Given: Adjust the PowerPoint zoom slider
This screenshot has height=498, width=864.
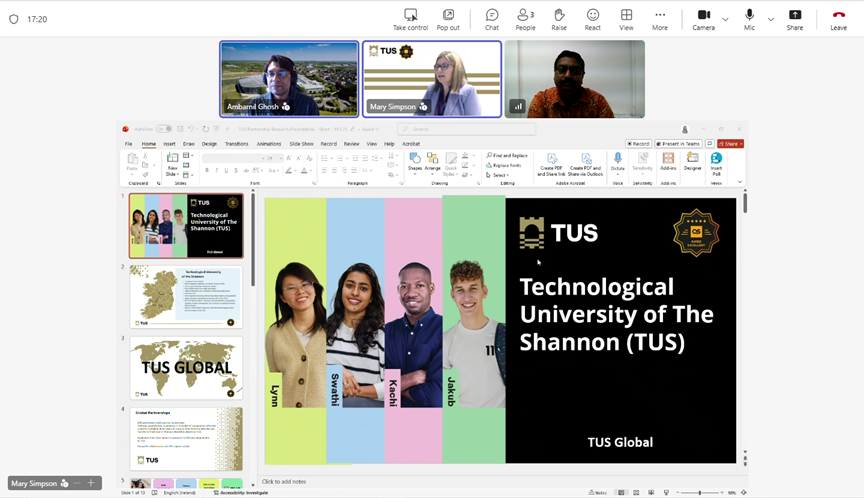Looking at the screenshot, I should pos(699,492).
